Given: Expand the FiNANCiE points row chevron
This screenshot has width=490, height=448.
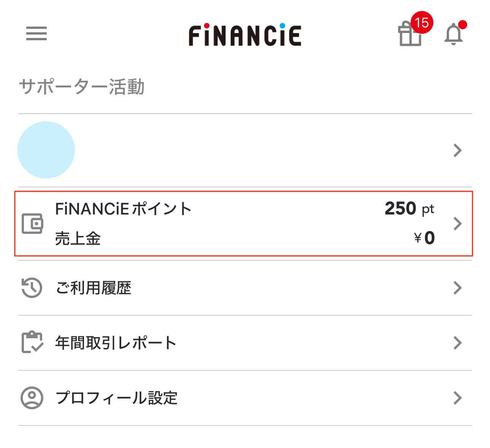Looking at the screenshot, I should pyautogui.click(x=458, y=224).
